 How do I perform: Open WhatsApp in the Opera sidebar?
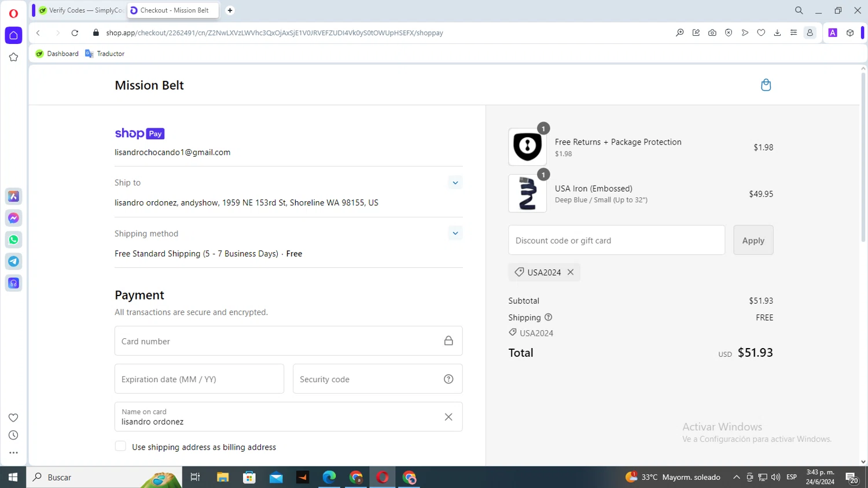coord(13,240)
